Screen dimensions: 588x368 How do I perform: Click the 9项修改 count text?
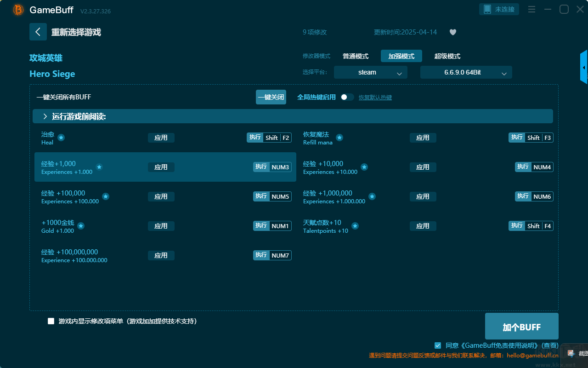click(x=315, y=32)
